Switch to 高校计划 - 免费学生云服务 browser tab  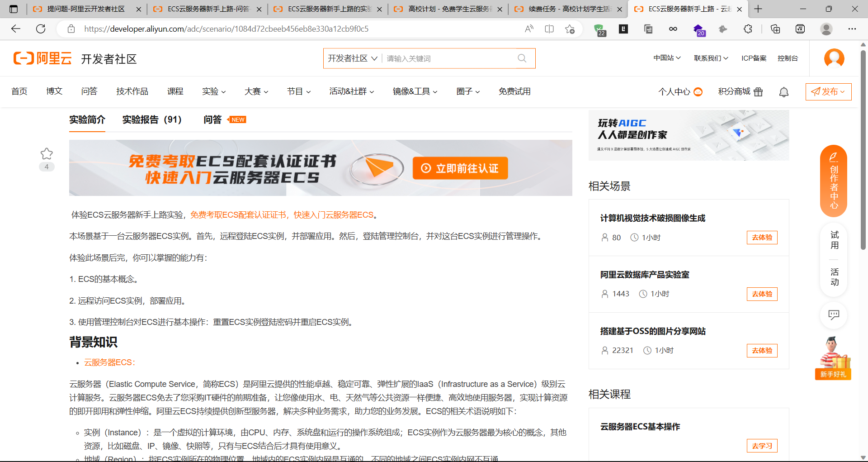click(448, 9)
